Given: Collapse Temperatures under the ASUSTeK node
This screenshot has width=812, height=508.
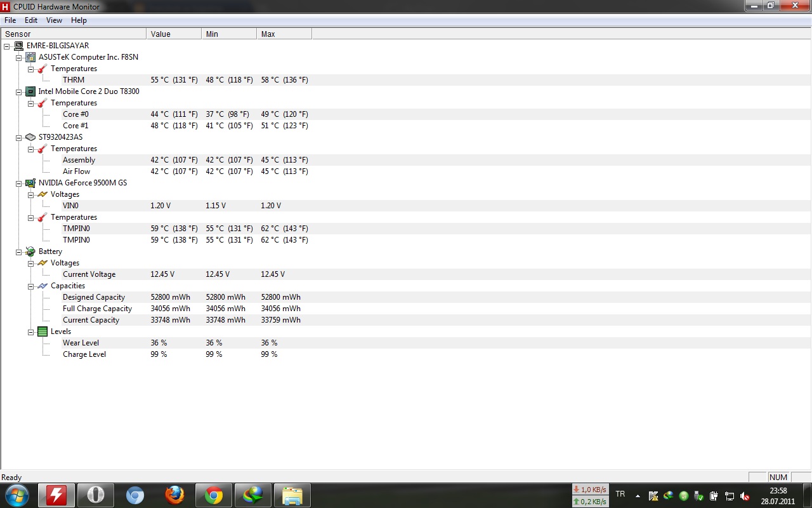Looking at the screenshot, I should tap(31, 69).
